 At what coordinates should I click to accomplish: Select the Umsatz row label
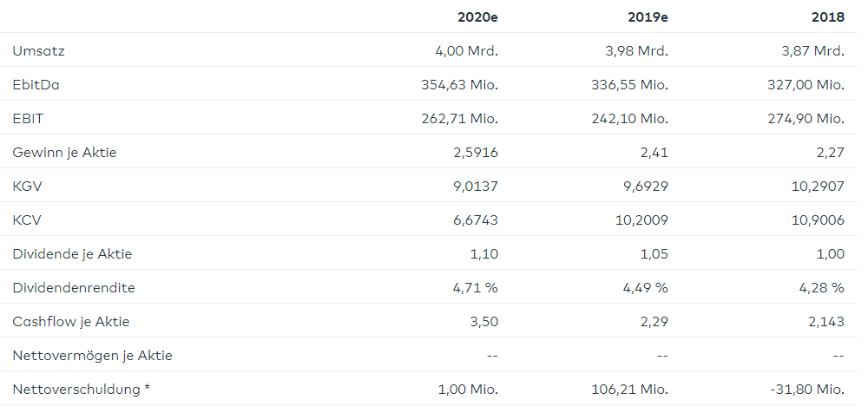[x=38, y=51]
